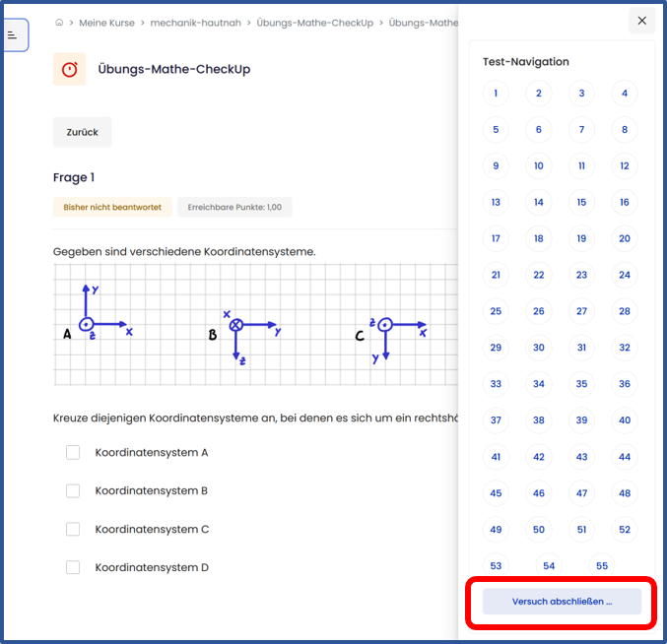The width and height of the screenshot is (667, 644).
Task: Open the sidebar drawer toggle icon
Action: pyautogui.click(x=13, y=34)
